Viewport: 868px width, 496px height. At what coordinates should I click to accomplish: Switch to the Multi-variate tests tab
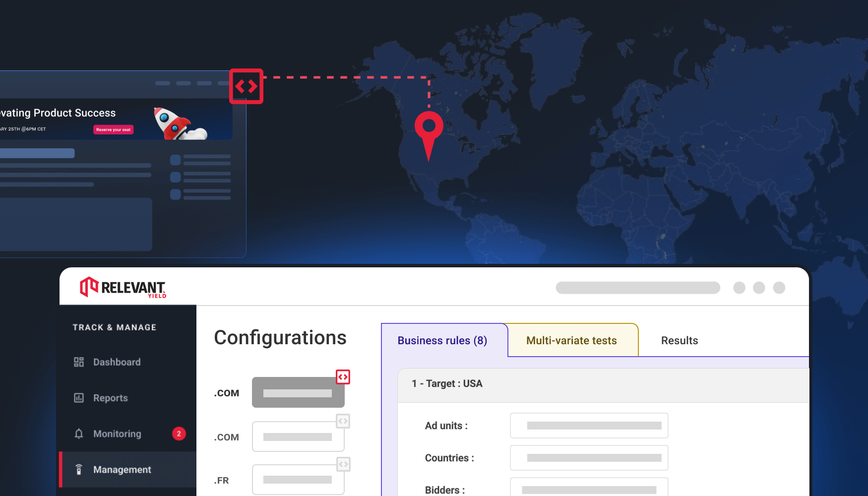coord(572,340)
